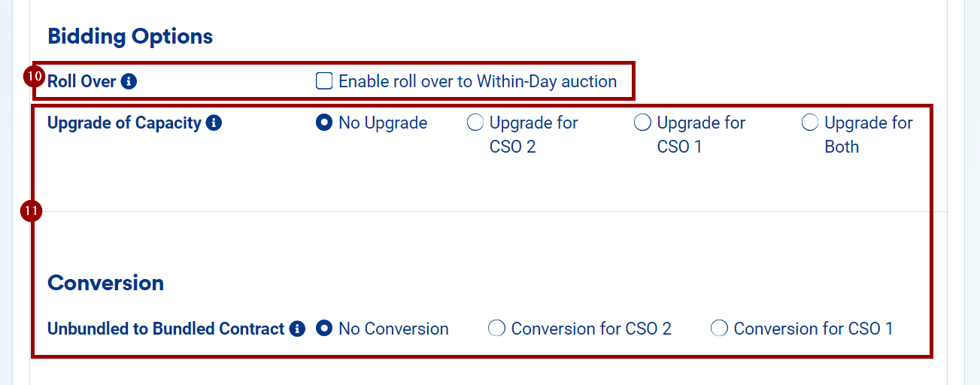Click the 'Enable roll over to Within-Day auction' text

click(x=478, y=81)
